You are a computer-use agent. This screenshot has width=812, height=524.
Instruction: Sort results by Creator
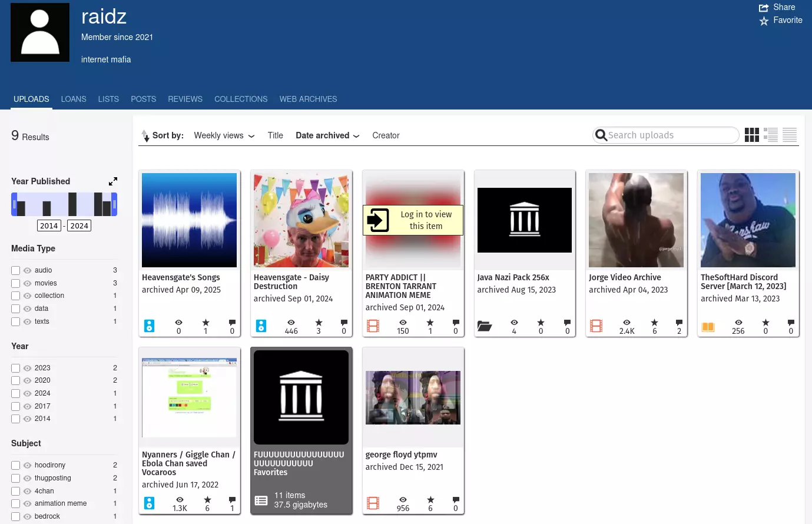pyautogui.click(x=386, y=135)
